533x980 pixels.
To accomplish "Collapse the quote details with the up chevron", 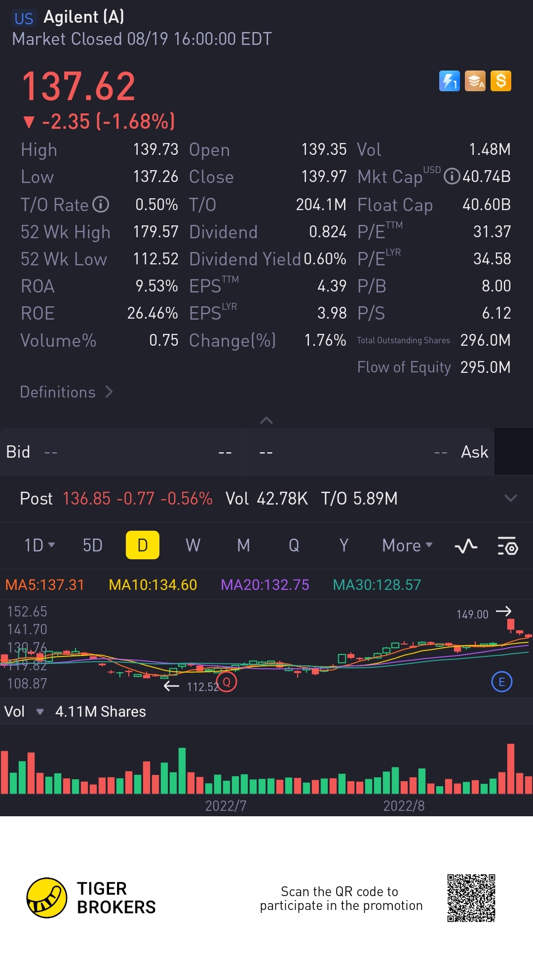I will point(266,420).
